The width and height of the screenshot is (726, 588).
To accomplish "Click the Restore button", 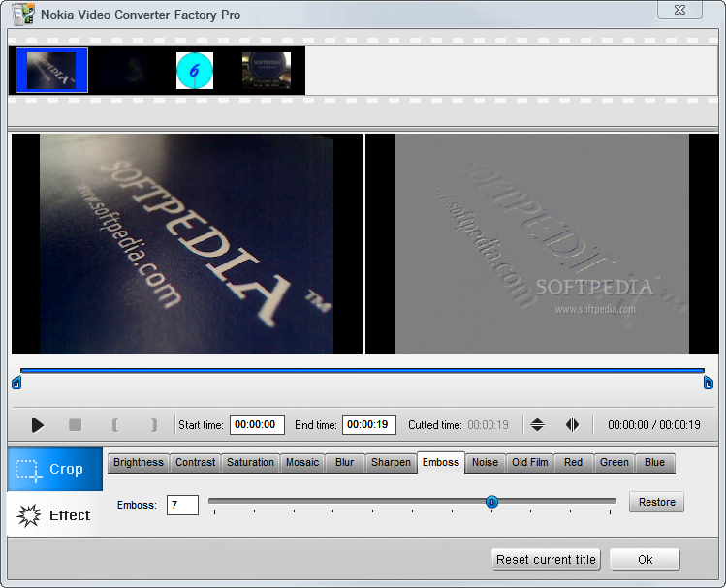I will [x=656, y=502].
